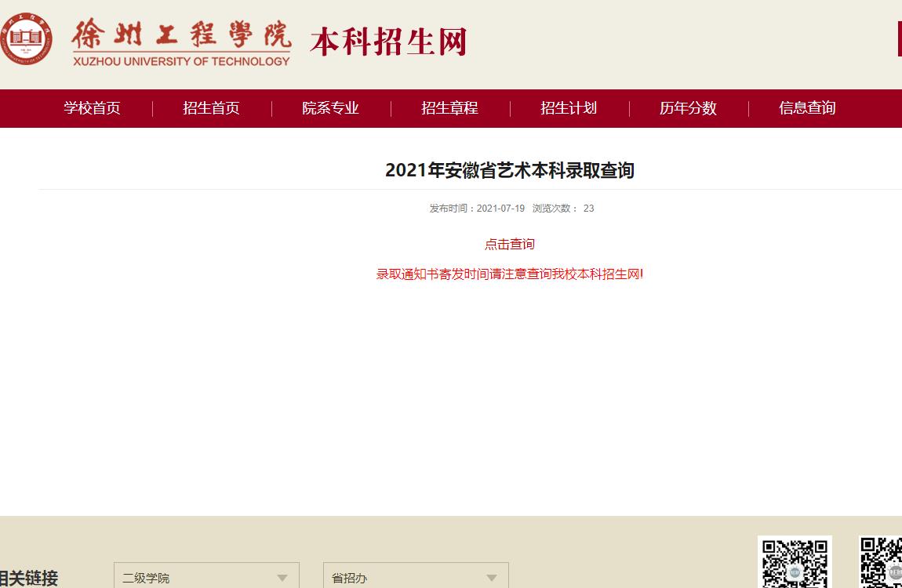902x588 pixels.
Task: Click the left QR code image
Action: [x=795, y=562]
